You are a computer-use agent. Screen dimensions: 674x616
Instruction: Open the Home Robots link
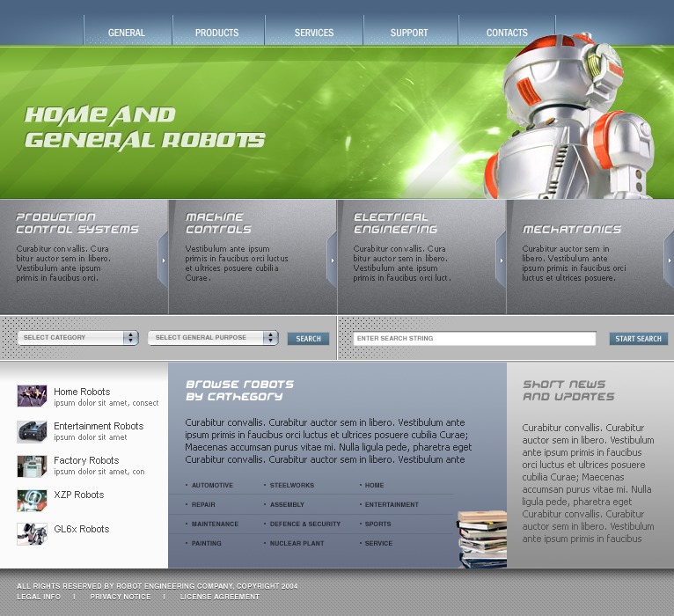(82, 392)
